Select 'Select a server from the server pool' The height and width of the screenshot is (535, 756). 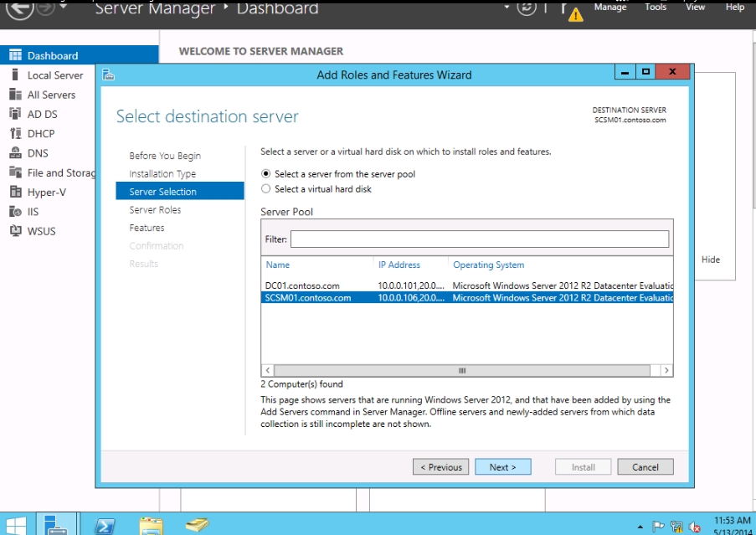pos(266,174)
